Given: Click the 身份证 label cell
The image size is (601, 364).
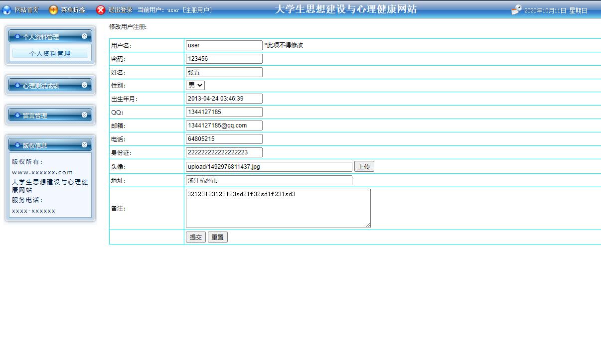Looking at the screenshot, I should 147,152.
